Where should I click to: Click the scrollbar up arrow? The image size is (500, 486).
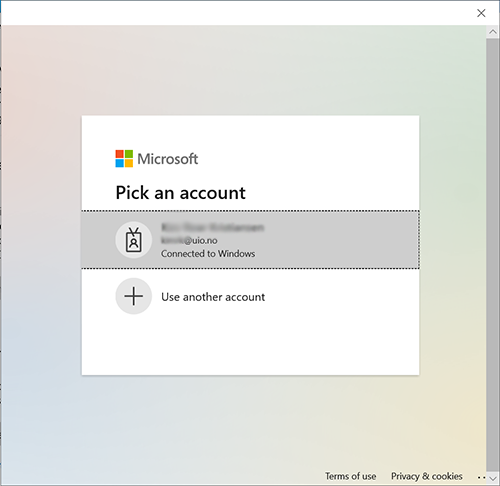[x=493, y=32]
